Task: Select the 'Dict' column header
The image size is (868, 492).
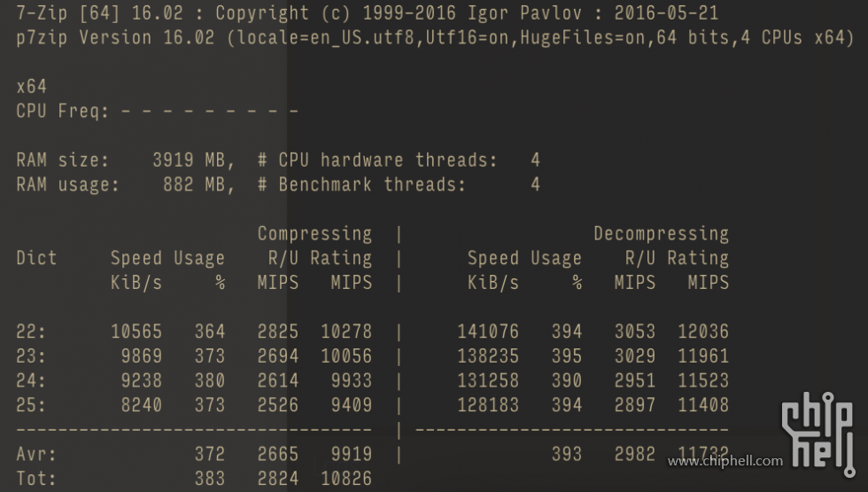Action: click(x=36, y=258)
